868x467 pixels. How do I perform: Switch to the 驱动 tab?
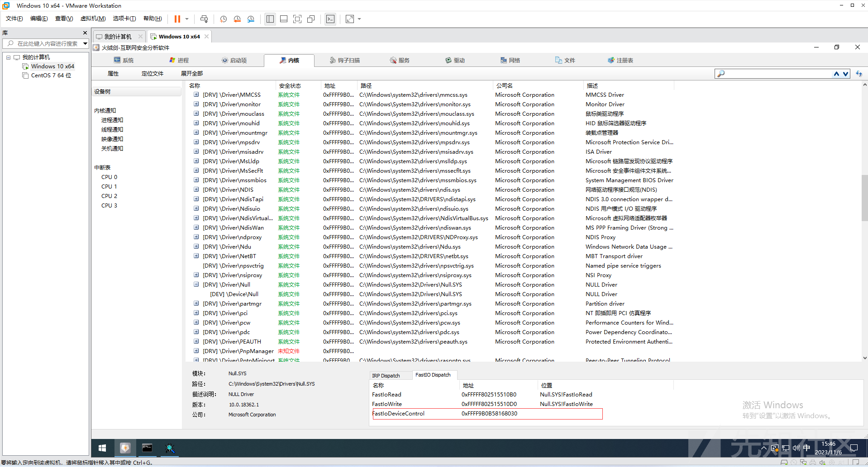pos(455,60)
